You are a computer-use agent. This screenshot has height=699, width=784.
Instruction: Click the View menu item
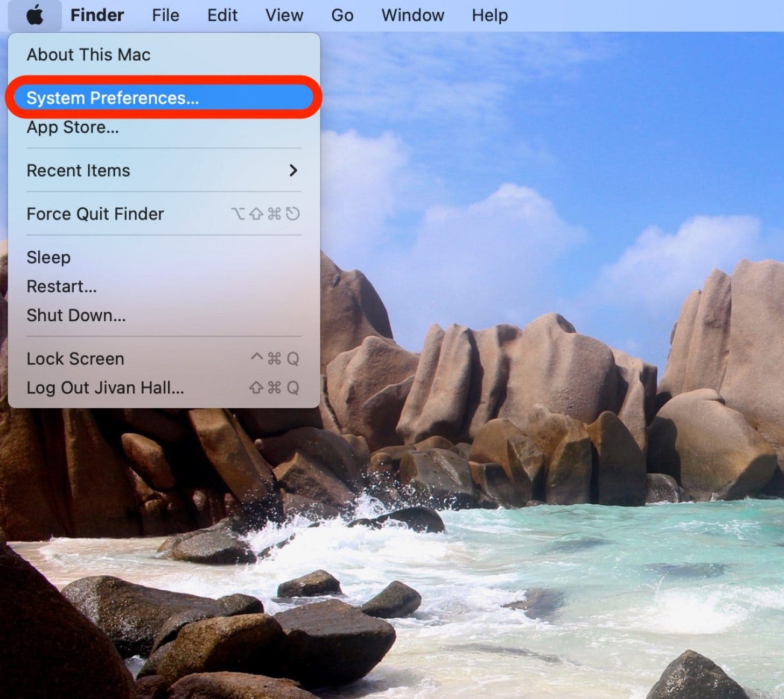tap(284, 15)
